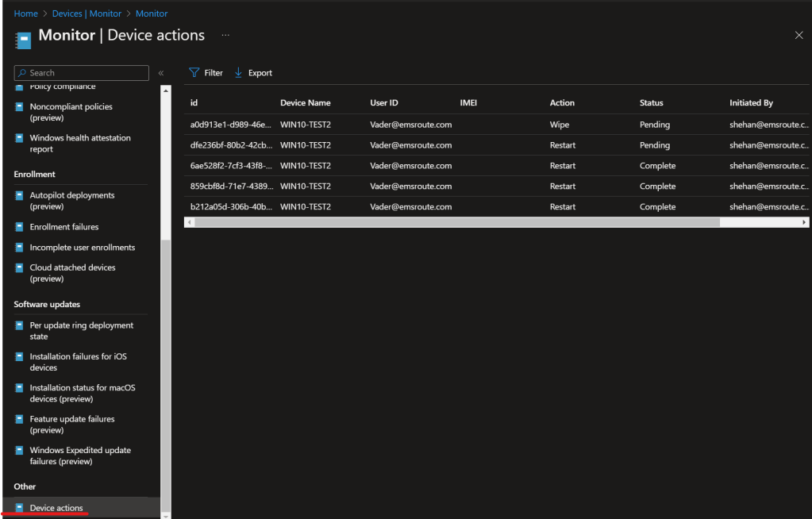Screen dimensions: 812x519
Task: Click icon beside Noncompliant policies (preview)
Action: click(x=20, y=107)
